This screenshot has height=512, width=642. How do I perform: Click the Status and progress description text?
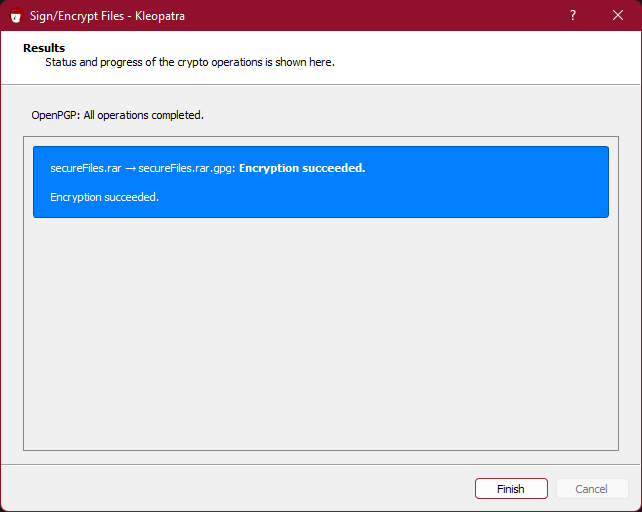pos(190,62)
